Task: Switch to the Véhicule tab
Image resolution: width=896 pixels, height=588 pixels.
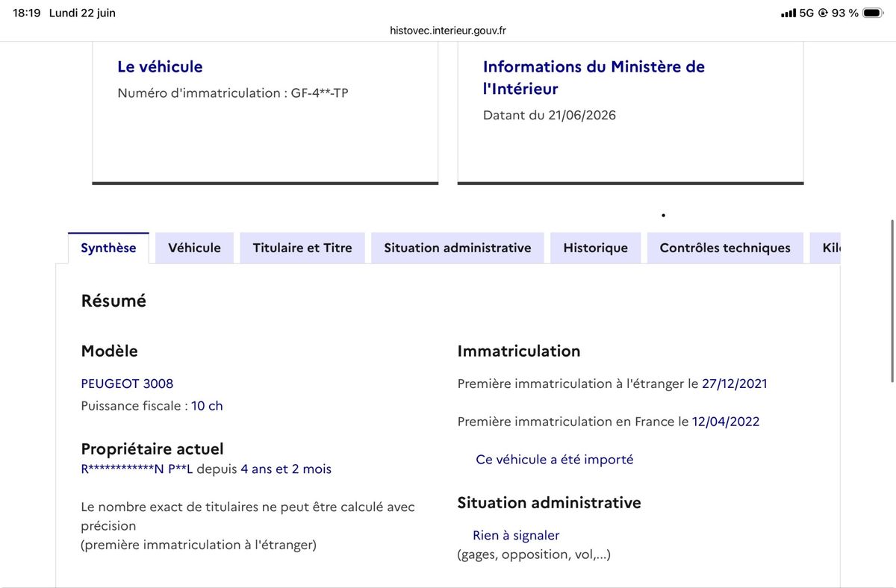Action: coord(194,248)
